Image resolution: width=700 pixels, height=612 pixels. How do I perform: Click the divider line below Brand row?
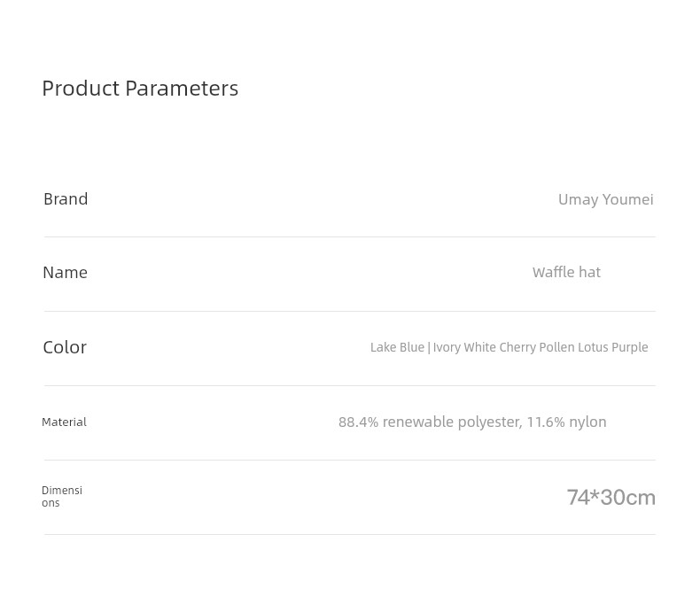349,236
